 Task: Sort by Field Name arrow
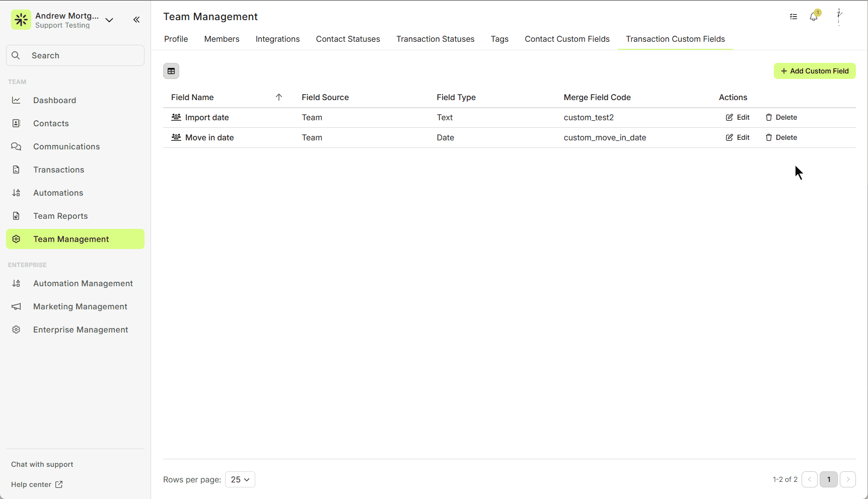tap(279, 97)
